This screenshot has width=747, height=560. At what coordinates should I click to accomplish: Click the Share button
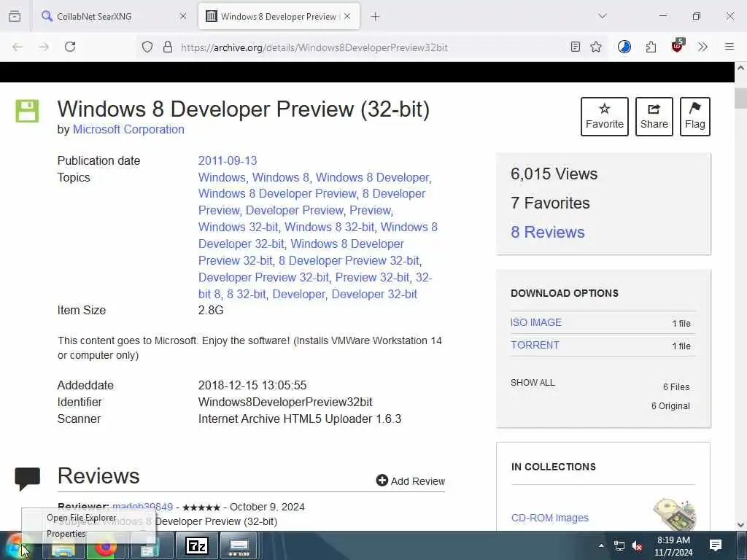pyautogui.click(x=654, y=117)
